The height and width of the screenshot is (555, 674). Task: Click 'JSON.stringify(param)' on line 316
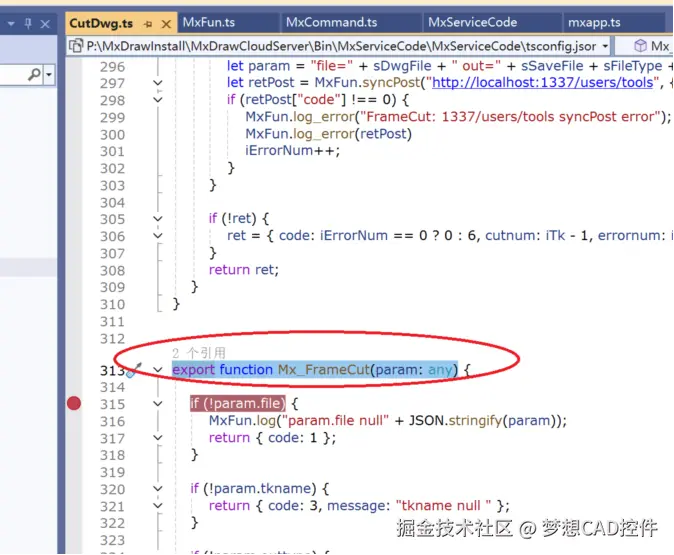pyautogui.click(x=483, y=420)
